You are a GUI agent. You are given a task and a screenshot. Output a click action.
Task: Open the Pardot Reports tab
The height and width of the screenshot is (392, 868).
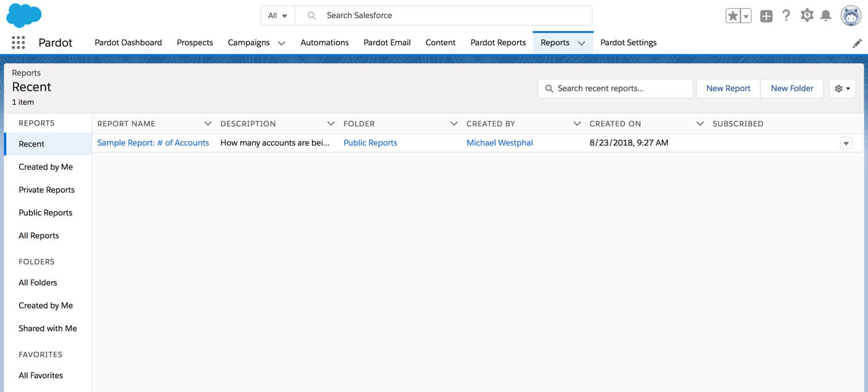point(498,43)
